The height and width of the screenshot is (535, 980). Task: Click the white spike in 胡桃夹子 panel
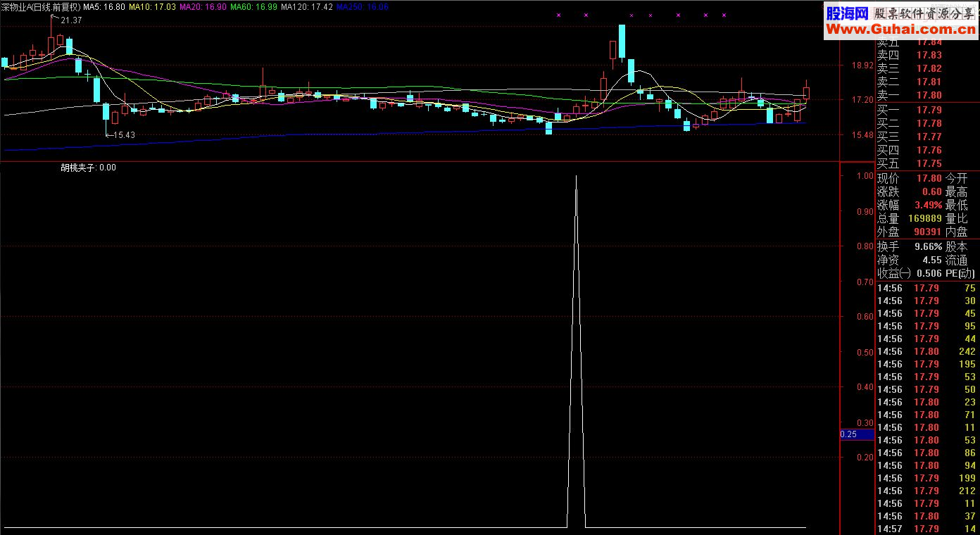577,352
